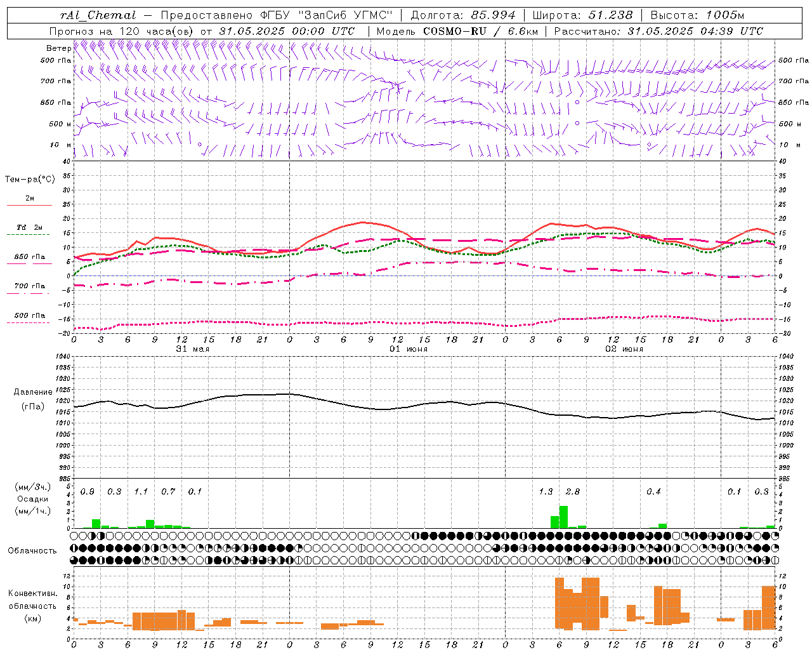Select the 2м legend entry in temperature panel
Viewport: 812px width, 650px height.
click(x=30, y=198)
